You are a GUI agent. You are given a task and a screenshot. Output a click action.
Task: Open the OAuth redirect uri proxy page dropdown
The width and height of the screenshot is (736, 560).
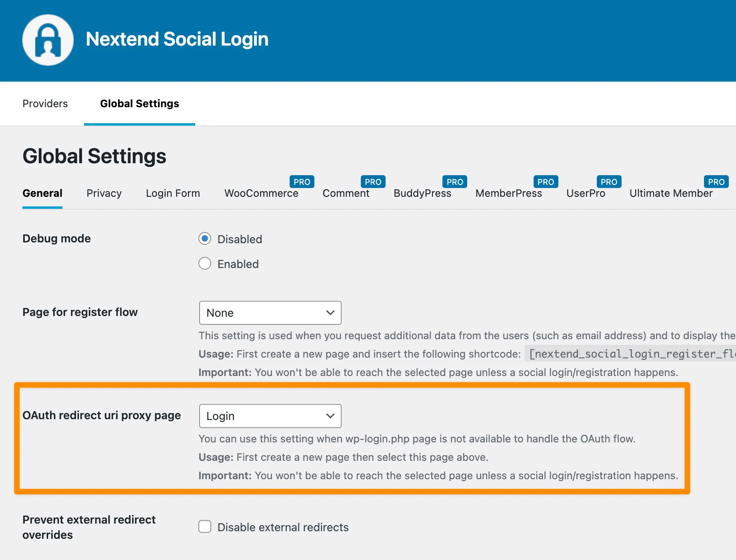270,416
